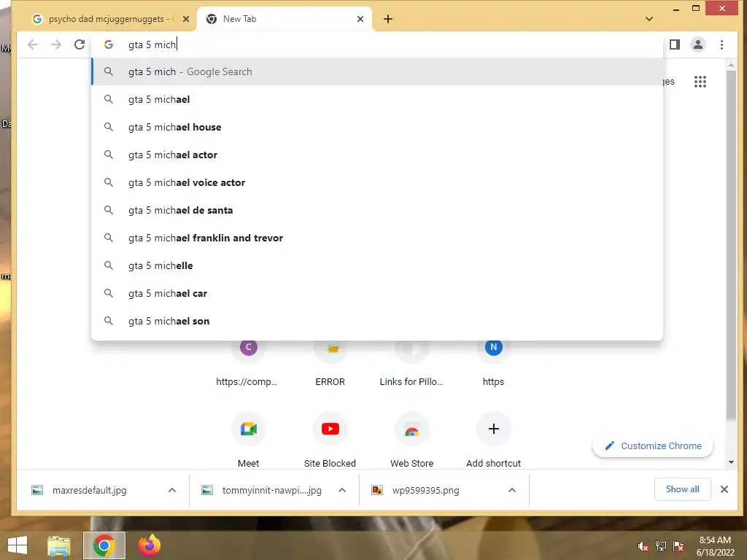Close the New Tab tab
747x560 pixels.
coord(360,19)
